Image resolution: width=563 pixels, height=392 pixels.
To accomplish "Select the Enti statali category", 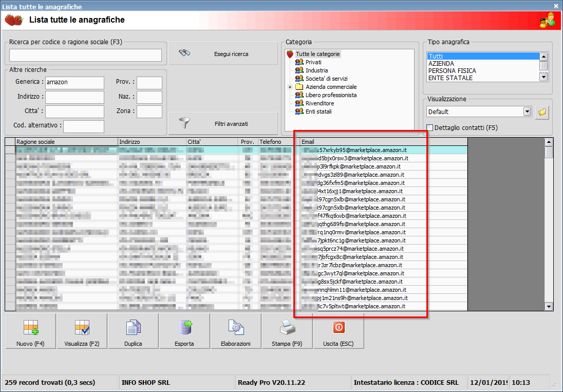I will click(318, 111).
